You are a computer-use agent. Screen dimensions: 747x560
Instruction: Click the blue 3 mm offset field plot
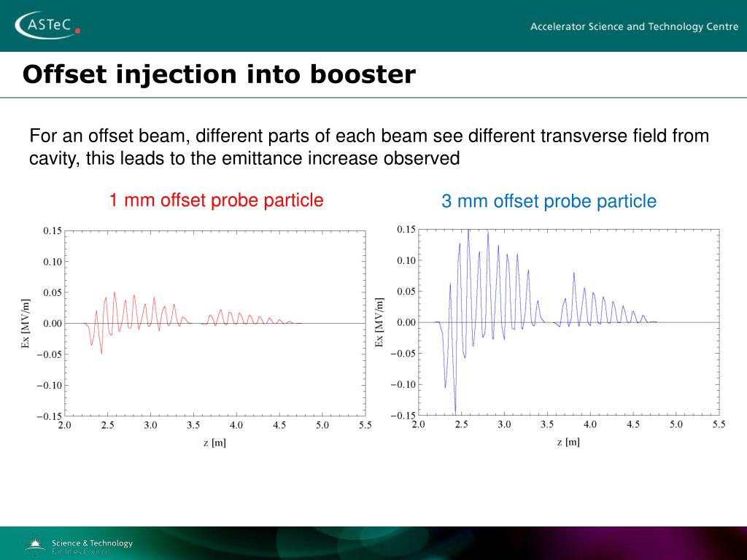569,322
